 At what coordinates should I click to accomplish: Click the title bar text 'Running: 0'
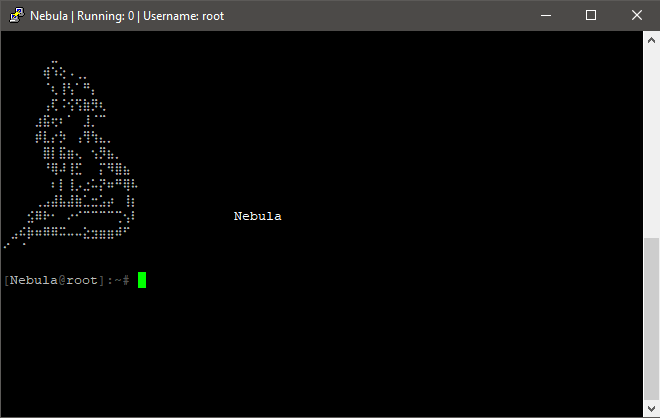tap(105, 16)
